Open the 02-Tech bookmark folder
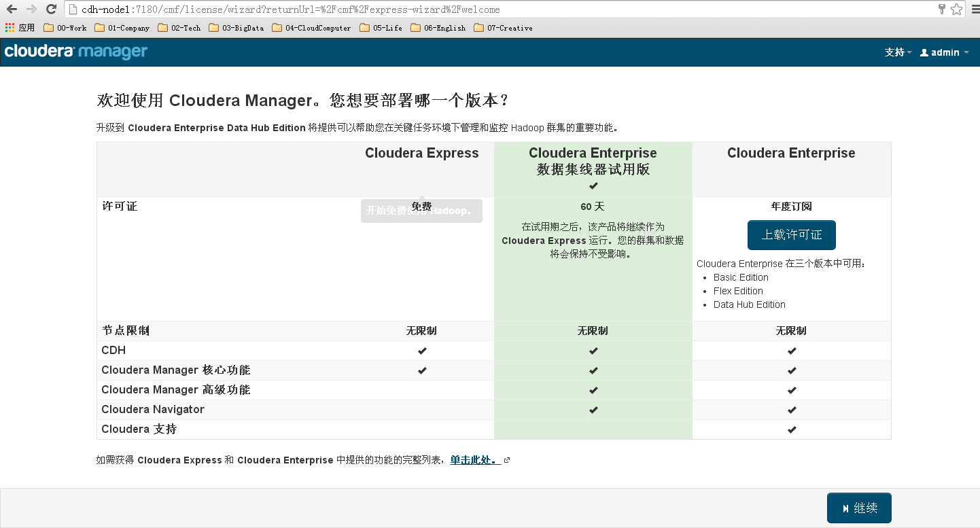The image size is (980, 528). [x=179, y=28]
